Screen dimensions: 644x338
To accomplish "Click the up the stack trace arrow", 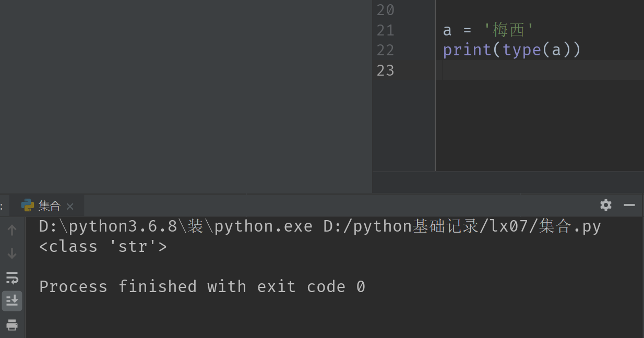I will point(12,230).
